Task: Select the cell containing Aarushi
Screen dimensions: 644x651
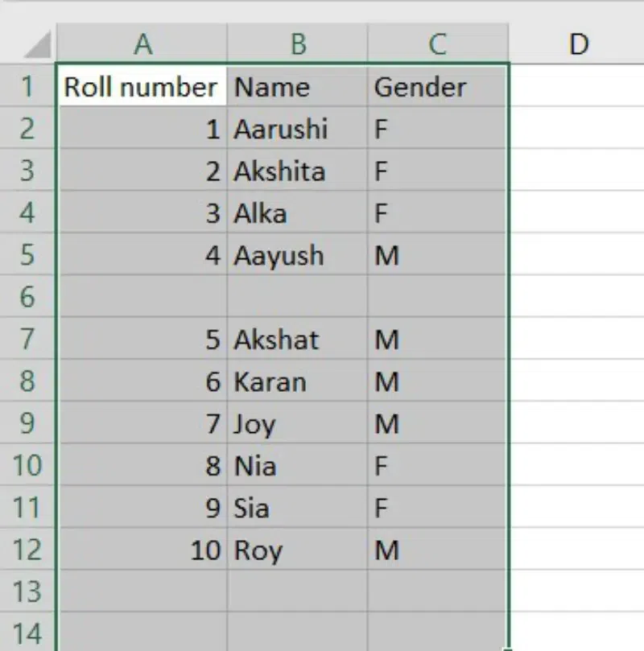Action: tap(297, 129)
